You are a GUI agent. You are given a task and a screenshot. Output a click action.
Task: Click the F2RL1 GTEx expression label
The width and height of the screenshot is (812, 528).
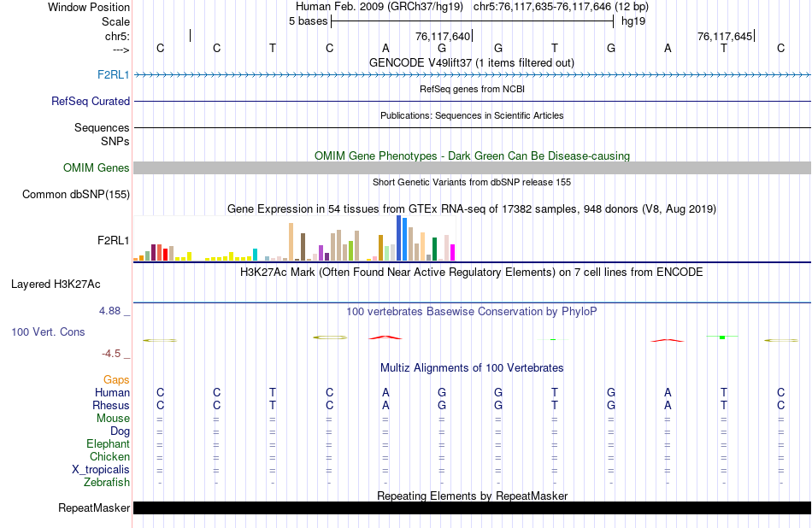coord(114,240)
